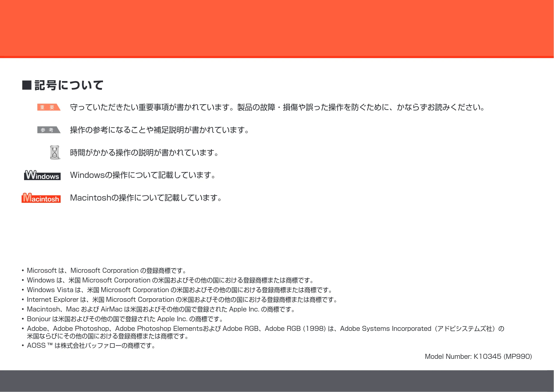Click Model Number: K10345 (MP990)
The height and width of the screenshot is (392, 554).
[478, 357]
